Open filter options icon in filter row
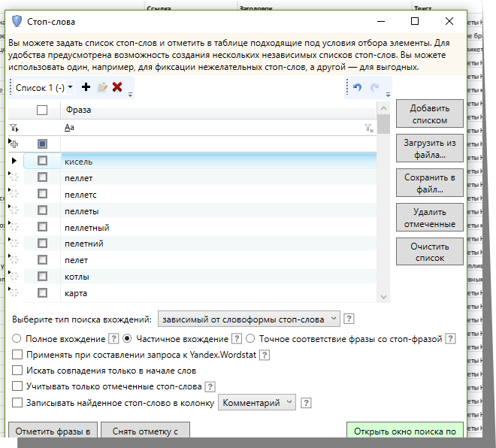Screen dimensions: 496x448 (14, 128)
